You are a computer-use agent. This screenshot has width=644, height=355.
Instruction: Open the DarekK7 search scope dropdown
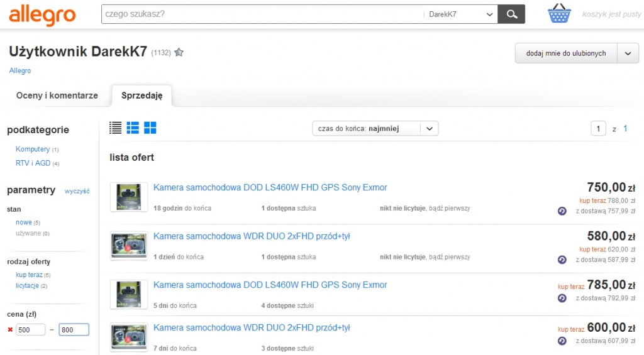point(460,14)
